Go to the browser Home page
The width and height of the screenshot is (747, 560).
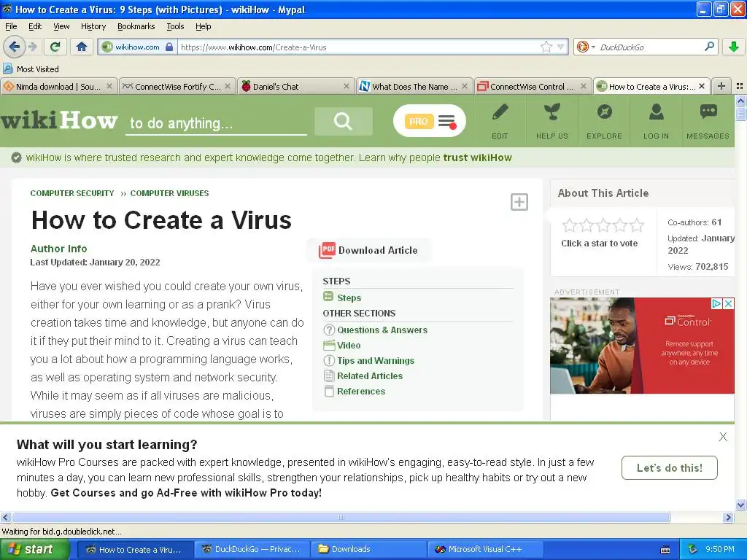(x=82, y=47)
